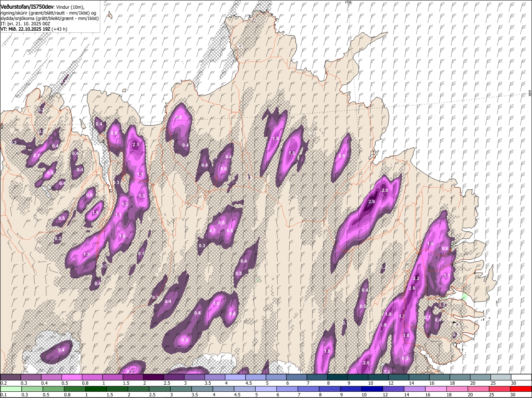
Task: Click the 1.7 precipitation value on the map
Action: (402, 317)
